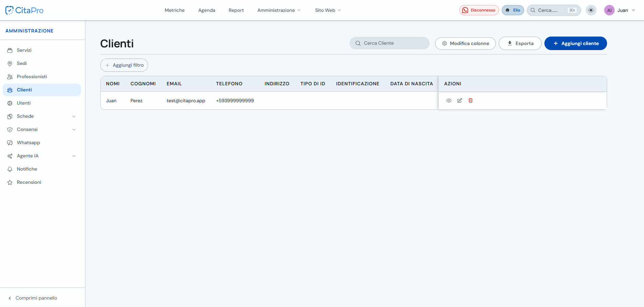Image resolution: width=644 pixels, height=307 pixels.
Task: Open Sedi in the sidebar
Action: [x=42, y=63]
